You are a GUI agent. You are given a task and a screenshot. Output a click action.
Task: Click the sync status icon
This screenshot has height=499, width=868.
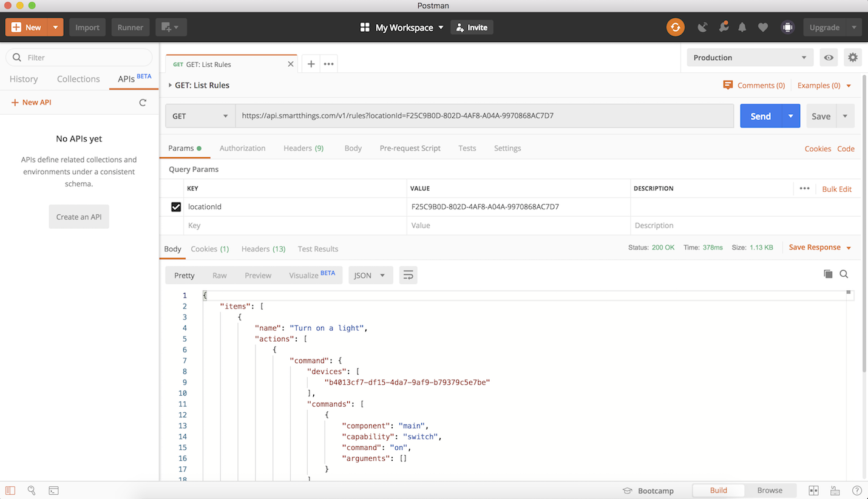click(x=675, y=27)
